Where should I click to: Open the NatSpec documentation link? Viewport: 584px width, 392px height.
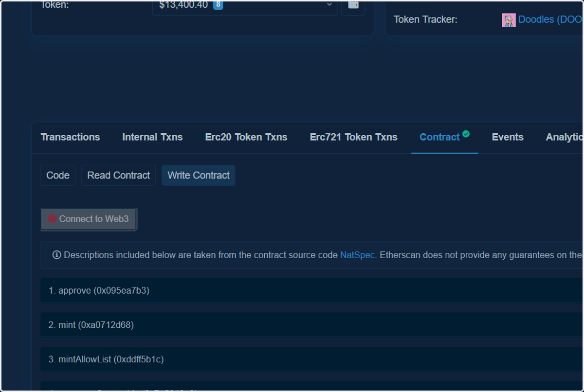pos(358,255)
